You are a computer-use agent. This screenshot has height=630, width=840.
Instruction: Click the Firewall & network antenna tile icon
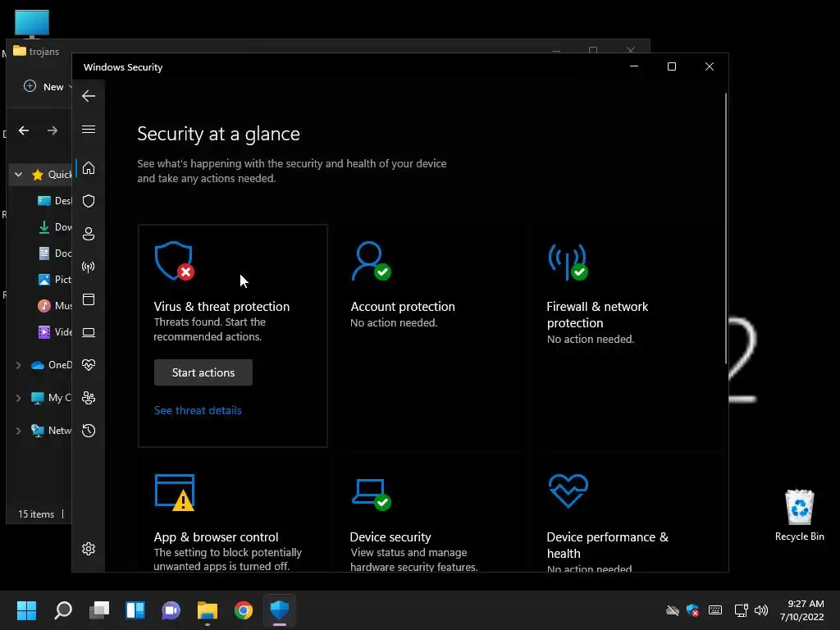click(x=568, y=262)
